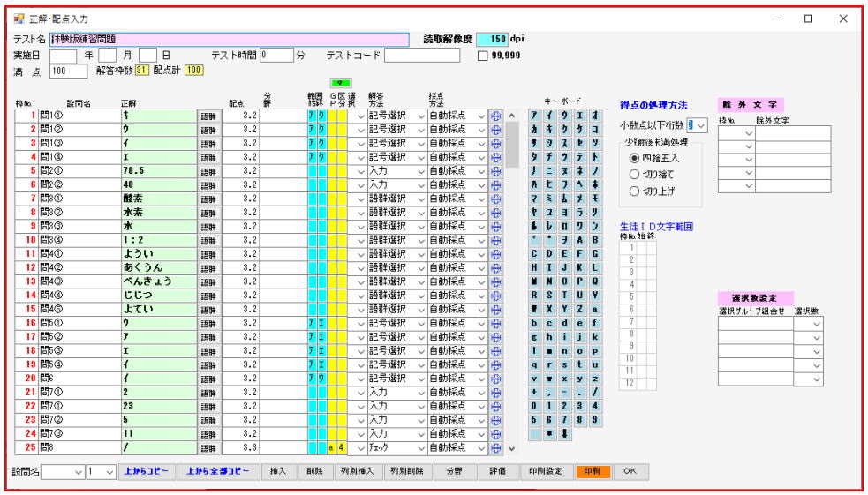Click the orange 印刷 button

(590, 471)
